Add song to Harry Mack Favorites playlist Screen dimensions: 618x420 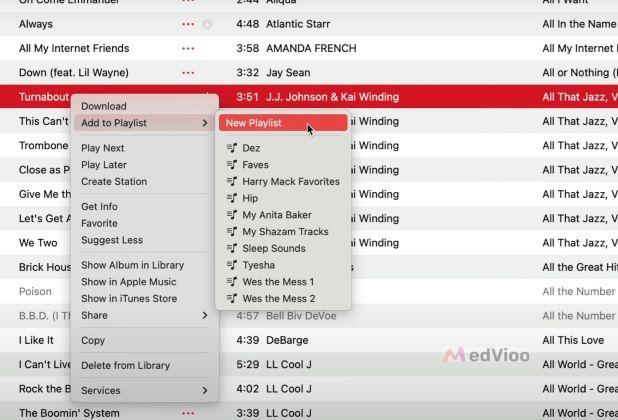point(283,182)
